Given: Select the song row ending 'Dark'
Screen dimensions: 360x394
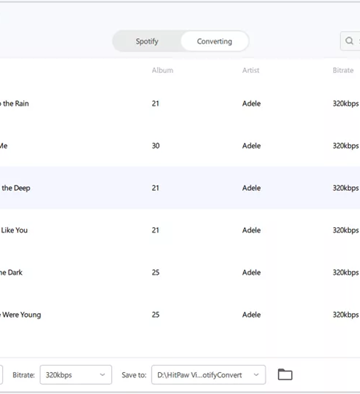Looking at the screenshot, I should click(x=180, y=273).
